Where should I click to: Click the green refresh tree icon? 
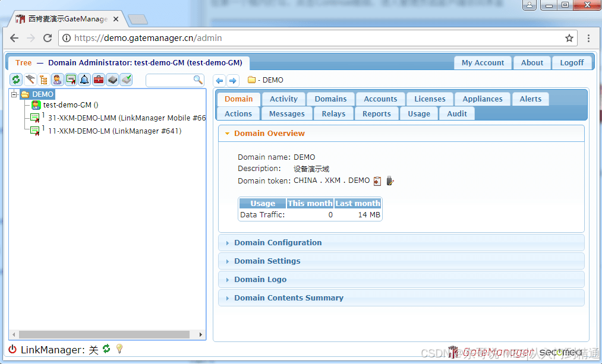[x=16, y=80]
